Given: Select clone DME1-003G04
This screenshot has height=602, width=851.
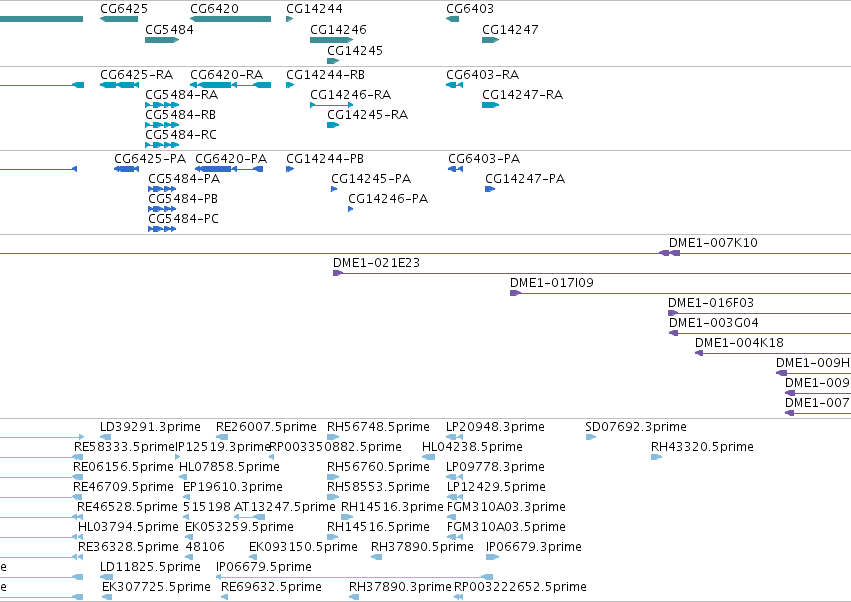Looking at the screenshot, I should 714,323.
